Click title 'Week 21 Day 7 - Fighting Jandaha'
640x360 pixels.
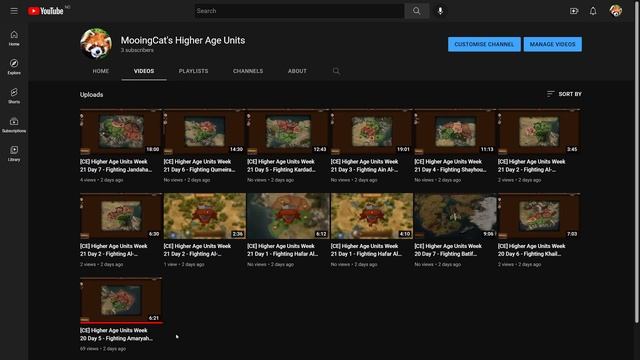116,166
